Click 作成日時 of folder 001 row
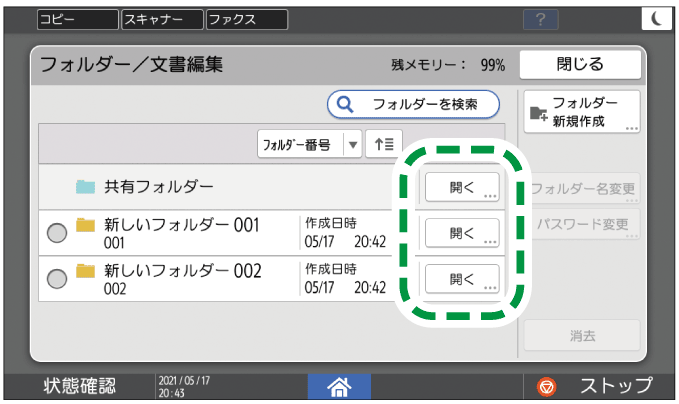Viewport: 679px width, 404px height. tap(345, 233)
